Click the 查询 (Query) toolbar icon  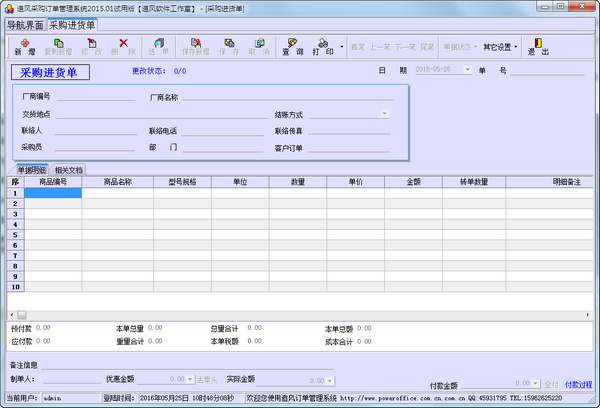click(294, 45)
